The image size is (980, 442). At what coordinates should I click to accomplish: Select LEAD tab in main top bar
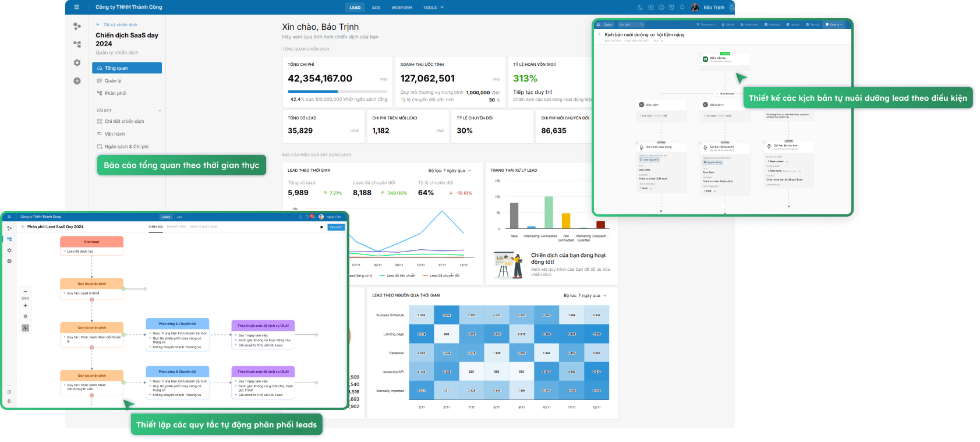[x=355, y=8]
